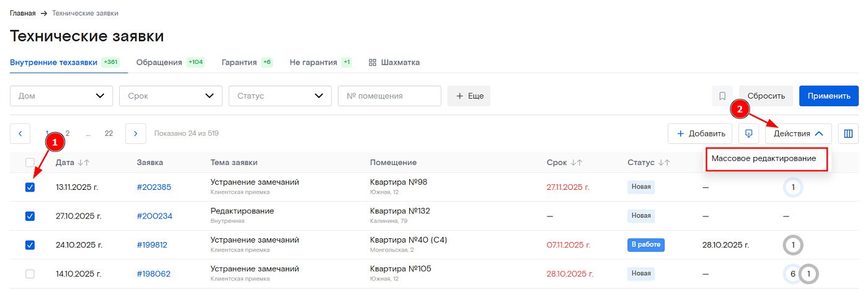Switch to the Обращения tab
The height and width of the screenshot is (291, 868).
[159, 63]
